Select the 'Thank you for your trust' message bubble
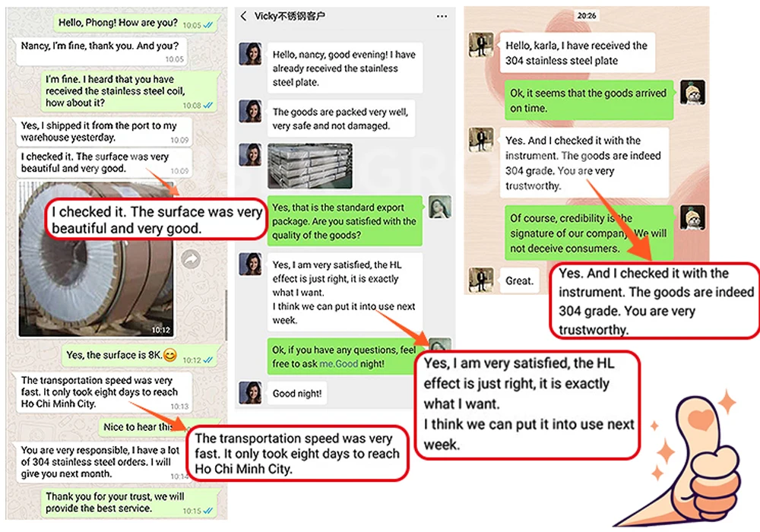760x532 pixels. (129, 502)
